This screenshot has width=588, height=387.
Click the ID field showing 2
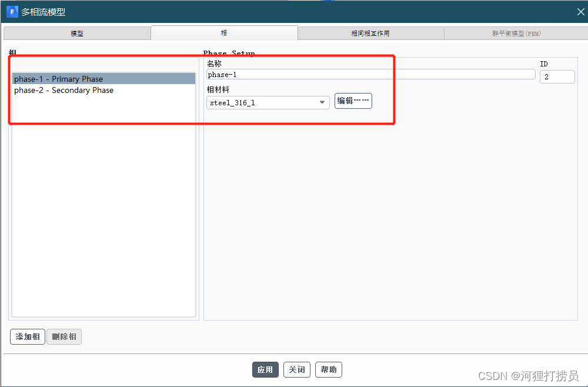[557, 76]
